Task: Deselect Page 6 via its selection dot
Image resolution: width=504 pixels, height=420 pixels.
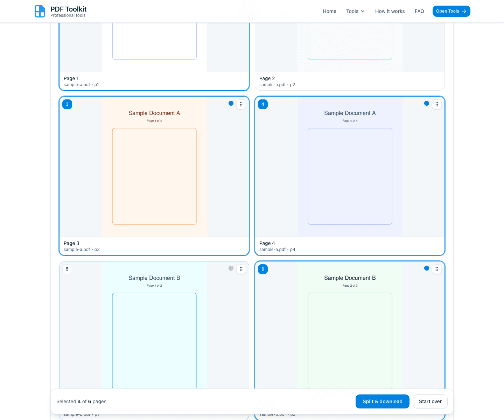Action: coord(426,268)
